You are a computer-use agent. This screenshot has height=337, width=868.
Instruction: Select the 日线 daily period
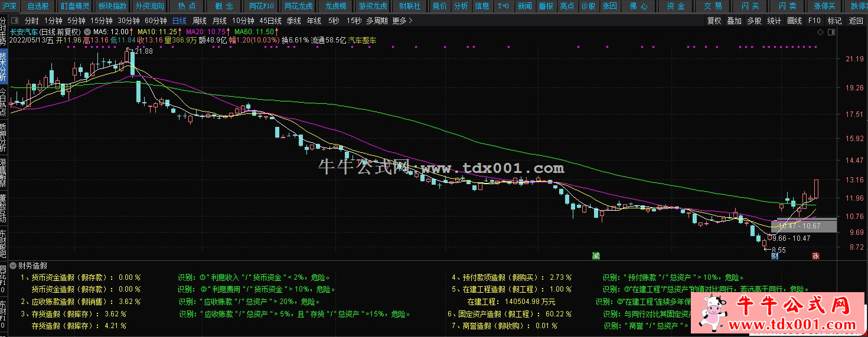click(179, 21)
